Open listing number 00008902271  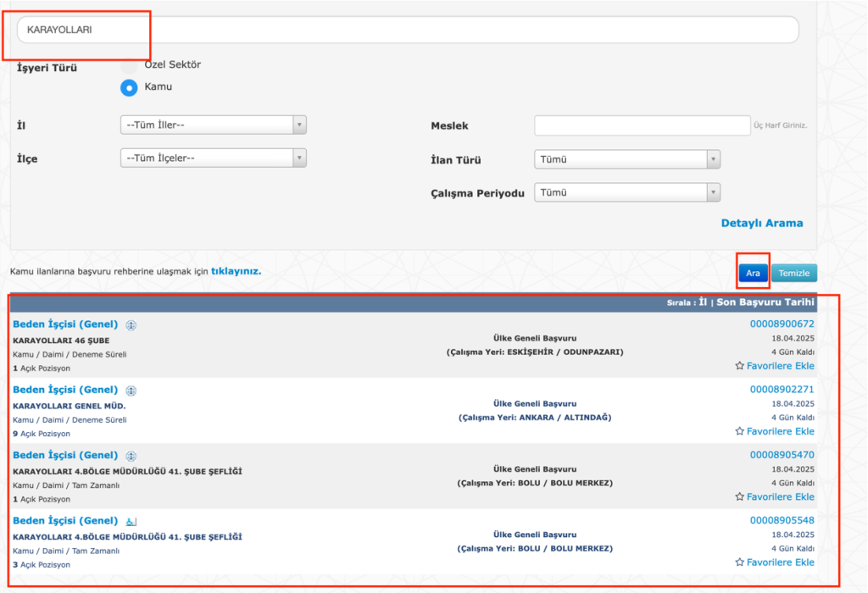(x=782, y=389)
